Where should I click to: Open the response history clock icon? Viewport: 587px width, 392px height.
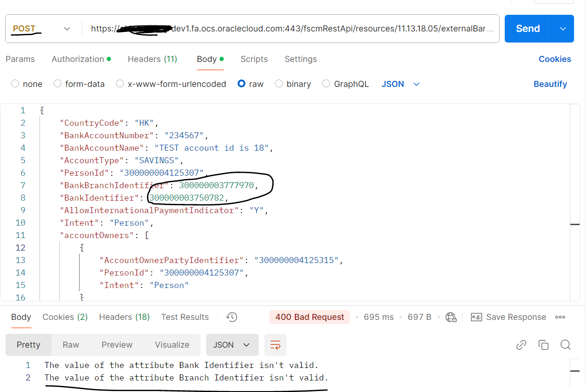click(232, 317)
